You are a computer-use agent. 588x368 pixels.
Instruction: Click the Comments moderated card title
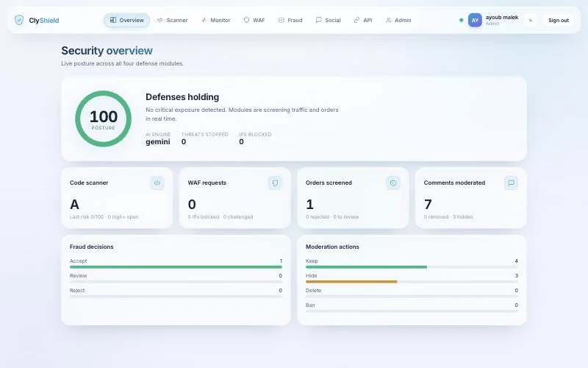(x=454, y=183)
